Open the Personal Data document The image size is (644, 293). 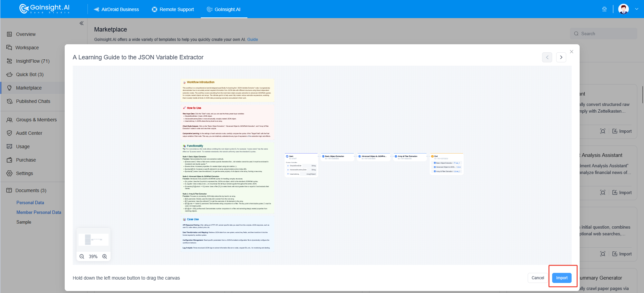(x=30, y=202)
